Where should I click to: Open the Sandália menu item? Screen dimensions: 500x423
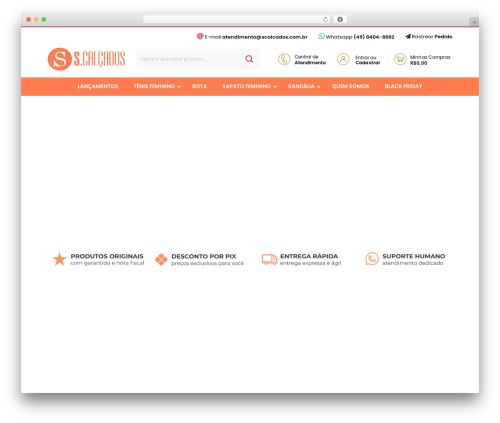click(301, 86)
